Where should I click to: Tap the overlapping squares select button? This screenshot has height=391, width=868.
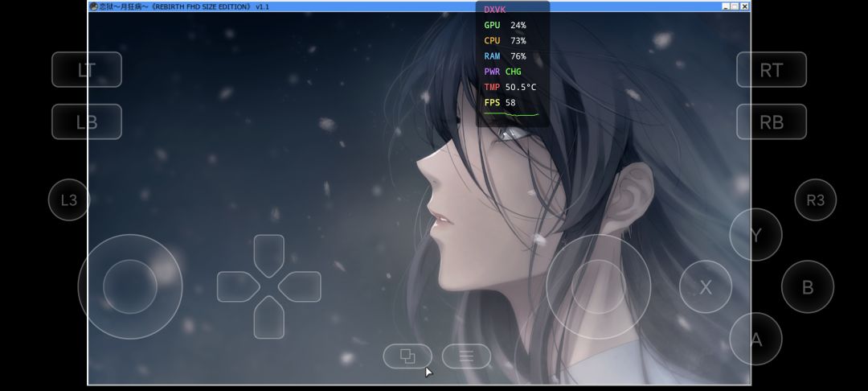click(x=407, y=356)
